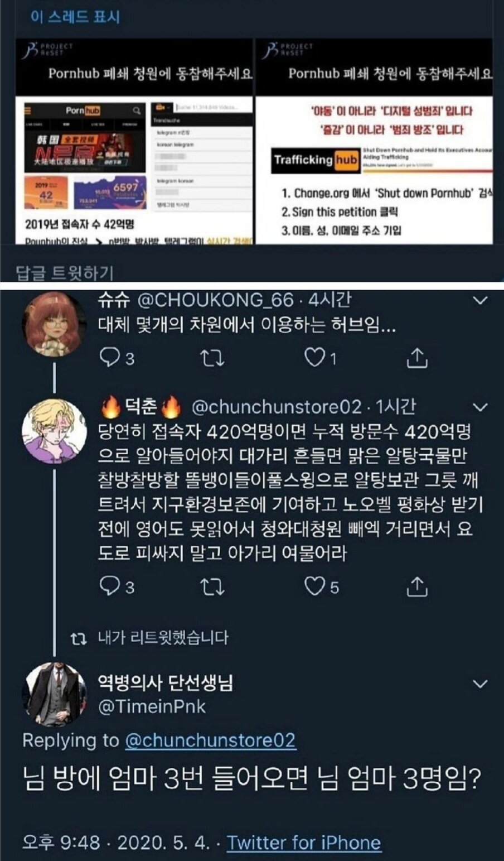Open the right Traffickinghub petition image

(375, 141)
